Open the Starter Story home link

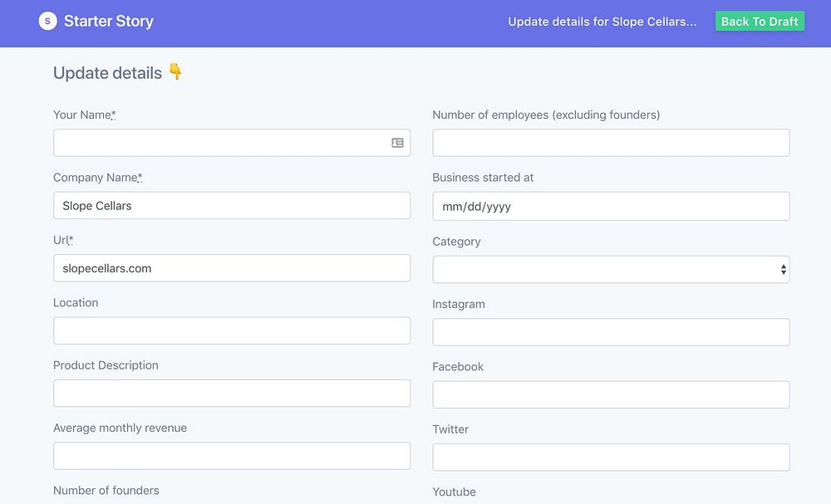[108, 22]
